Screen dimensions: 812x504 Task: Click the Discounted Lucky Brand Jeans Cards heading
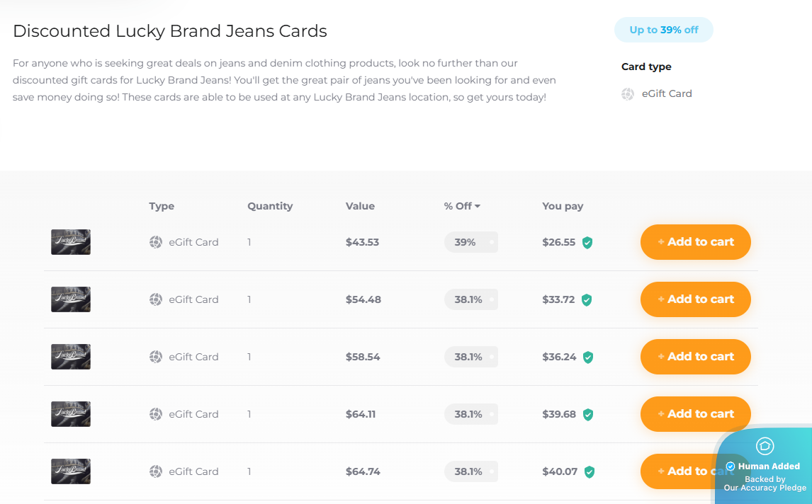pos(170,31)
